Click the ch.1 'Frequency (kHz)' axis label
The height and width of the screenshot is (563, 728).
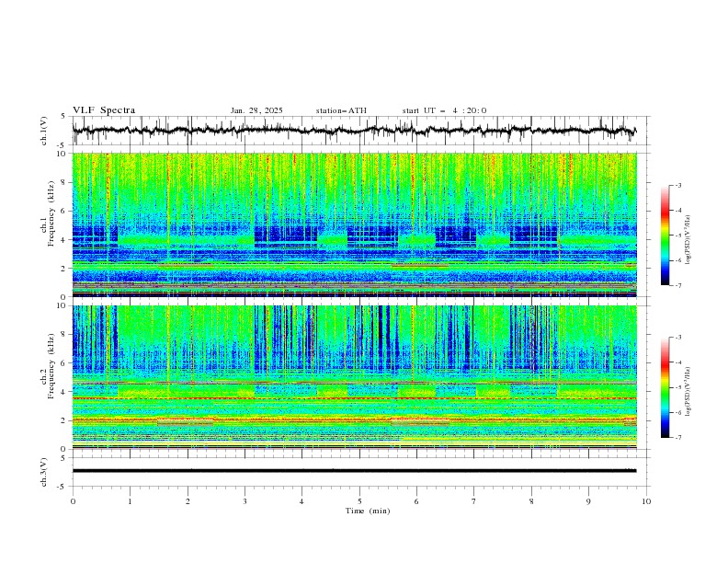(52, 213)
